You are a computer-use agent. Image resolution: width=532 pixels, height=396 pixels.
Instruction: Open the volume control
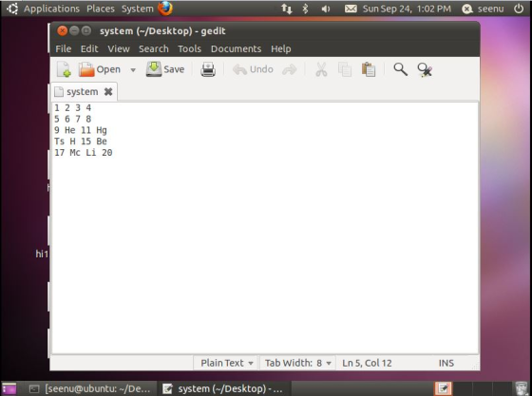click(x=325, y=9)
